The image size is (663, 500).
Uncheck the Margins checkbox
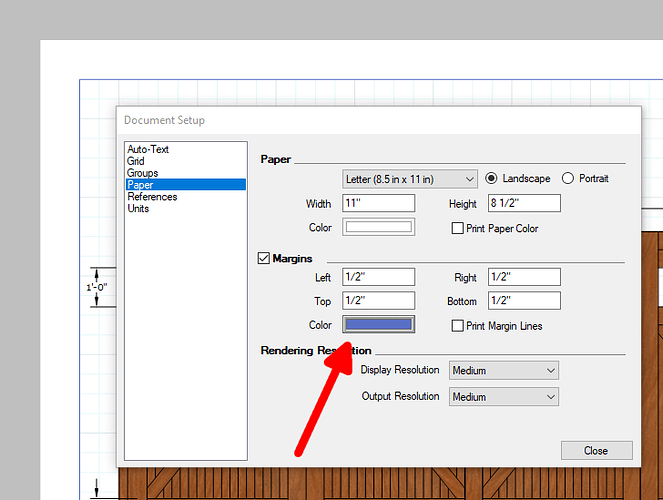[264, 258]
